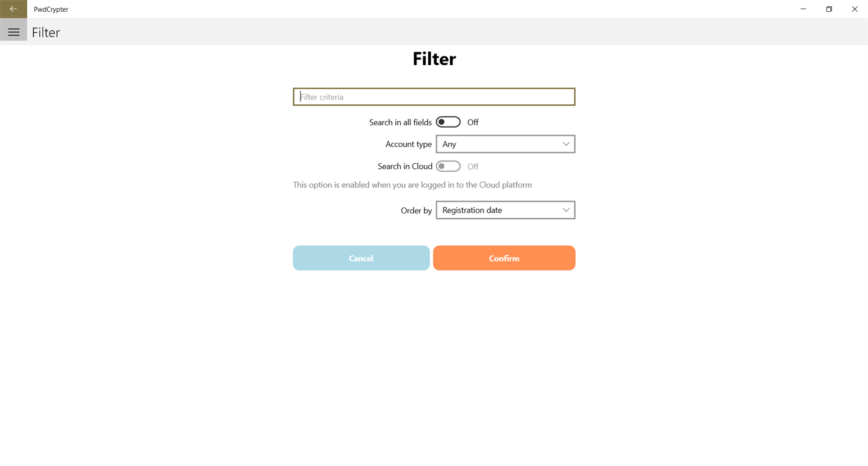Turn on the Search in all fields switch
The width and height of the screenshot is (868, 466).
point(448,122)
